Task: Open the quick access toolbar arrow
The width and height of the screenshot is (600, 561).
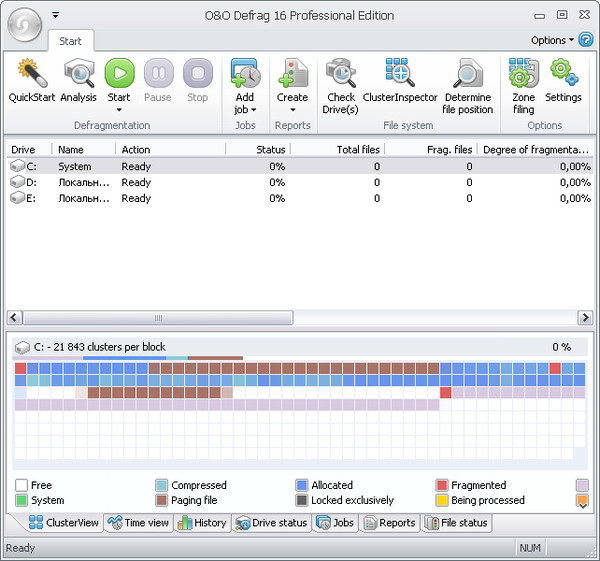Action: click(x=56, y=15)
